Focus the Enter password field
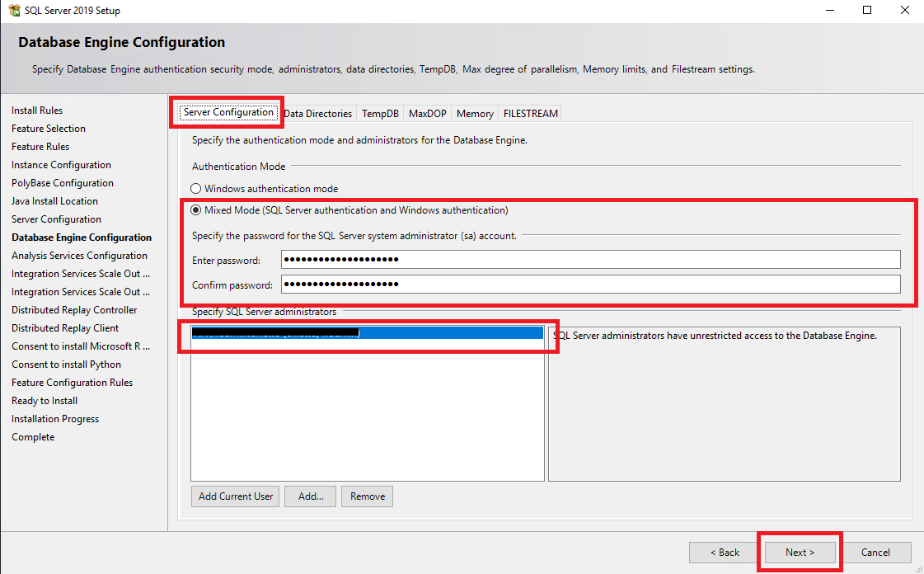 (x=590, y=259)
